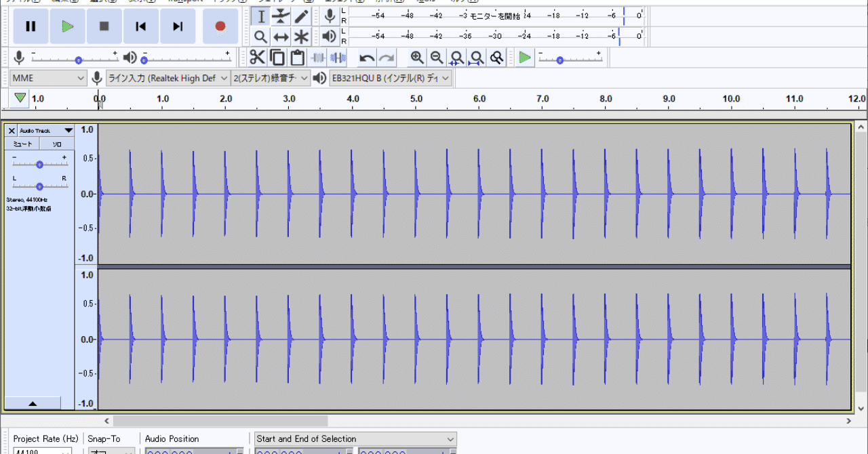Collapse the track with bottom arrow button
The width and height of the screenshot is (868, 454).
pyautogui.click(x=33, y=403)
